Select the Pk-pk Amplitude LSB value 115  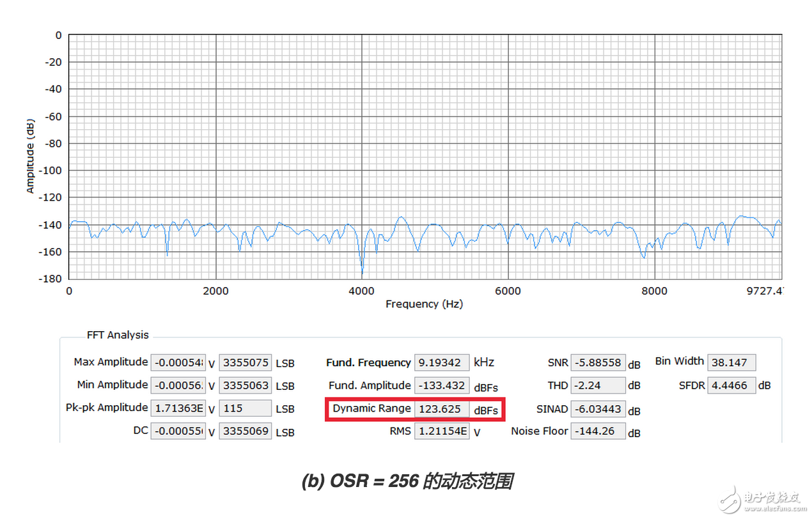(245, 408)
